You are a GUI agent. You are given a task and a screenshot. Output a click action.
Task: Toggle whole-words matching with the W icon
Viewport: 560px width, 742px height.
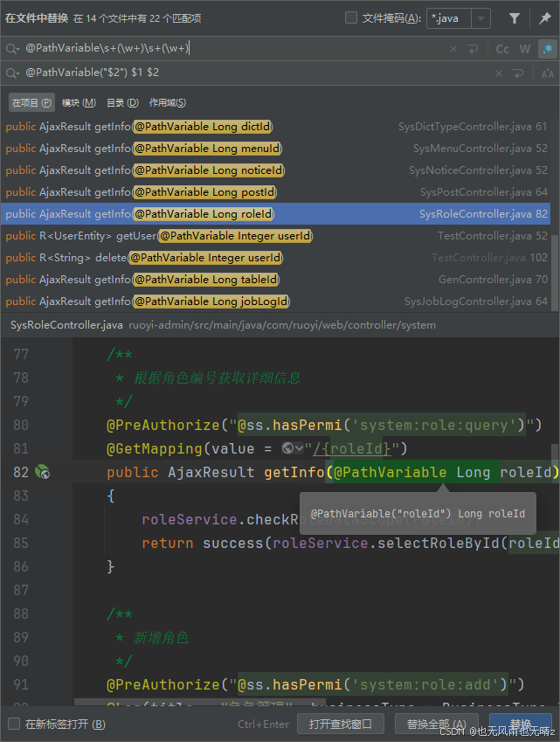[x=525, y=49]
